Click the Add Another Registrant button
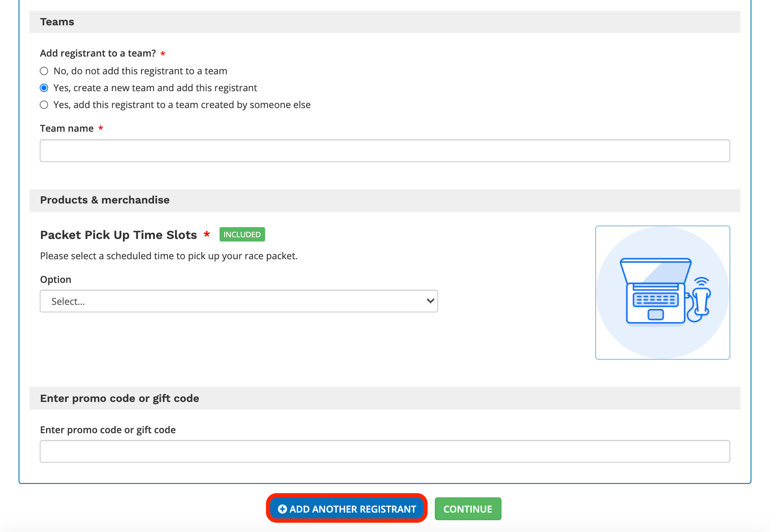This screenshot has height=532, width=770. (347, 509)
